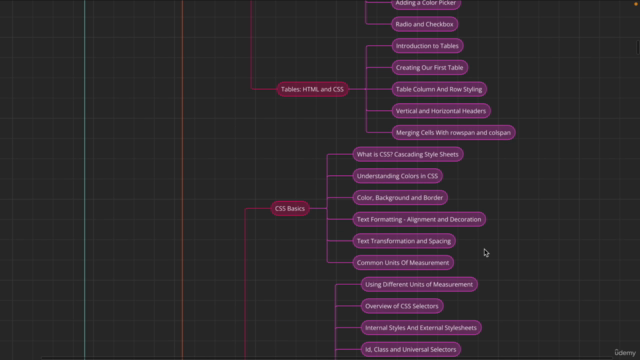Select 'Merging Cells With rowspan and colspan'

click(x=453, y=132)
